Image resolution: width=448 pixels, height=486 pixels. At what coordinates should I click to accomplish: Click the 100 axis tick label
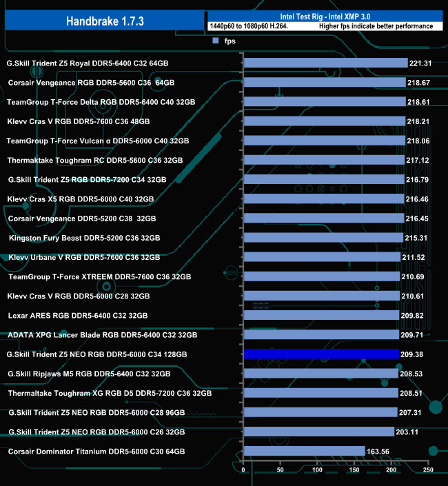click(x=317, y=470)
